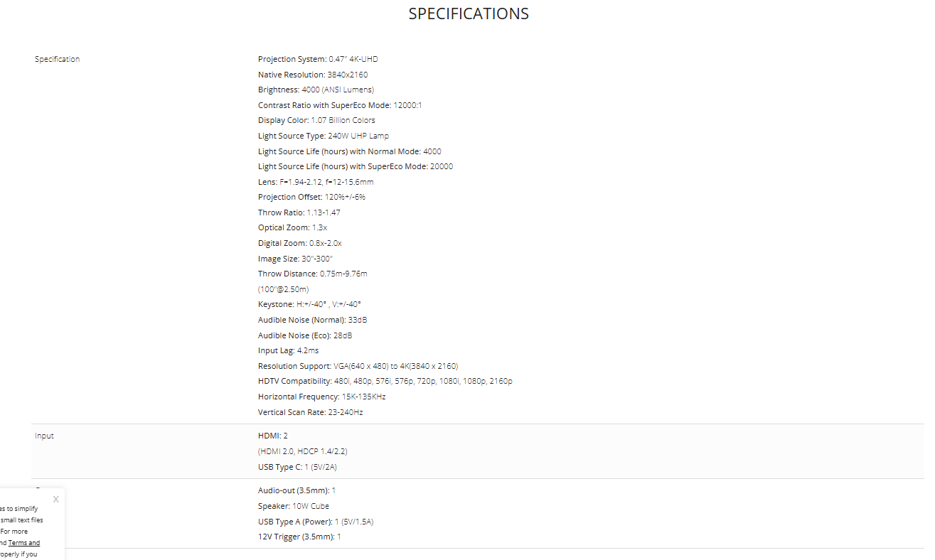Viewport: 935px width, 560px height.
Task: Click the Digital Zoom 0.8x-2.0x line
Action: click(x=299, y=243)
